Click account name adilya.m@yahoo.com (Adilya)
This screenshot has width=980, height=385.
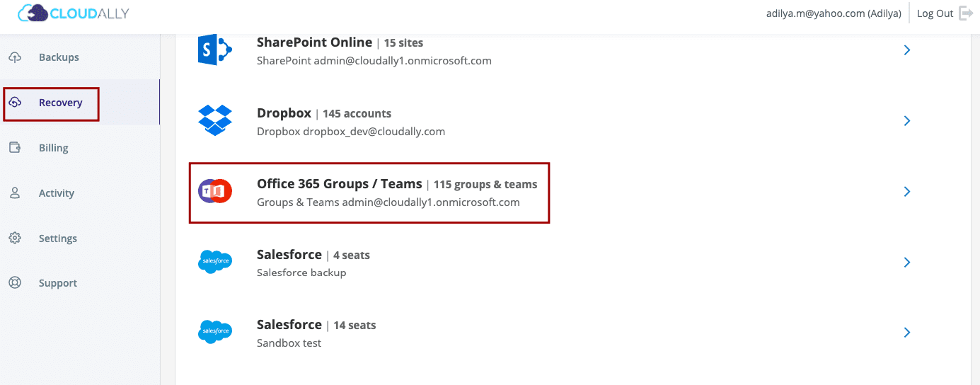pos(834,13)
